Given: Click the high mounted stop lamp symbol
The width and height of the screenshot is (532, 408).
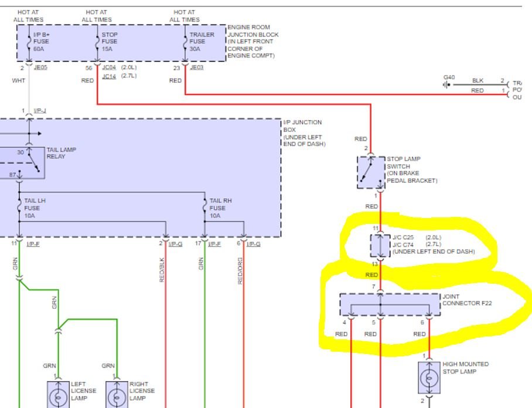Looking at the screenshot, I should coord(429,377).
